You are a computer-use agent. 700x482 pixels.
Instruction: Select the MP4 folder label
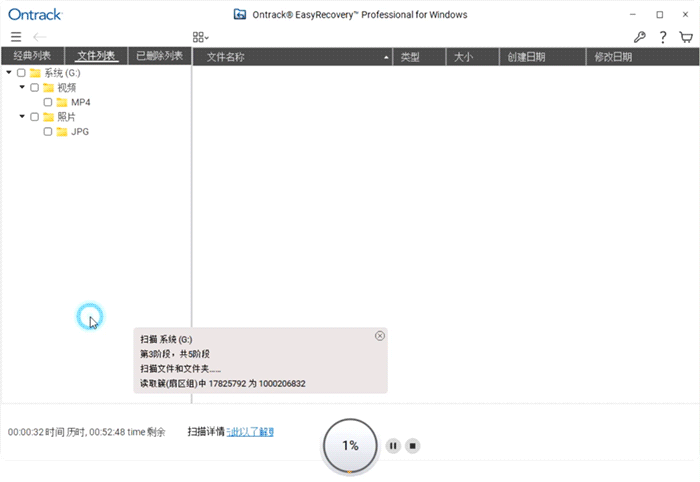[x=80, y=102]
